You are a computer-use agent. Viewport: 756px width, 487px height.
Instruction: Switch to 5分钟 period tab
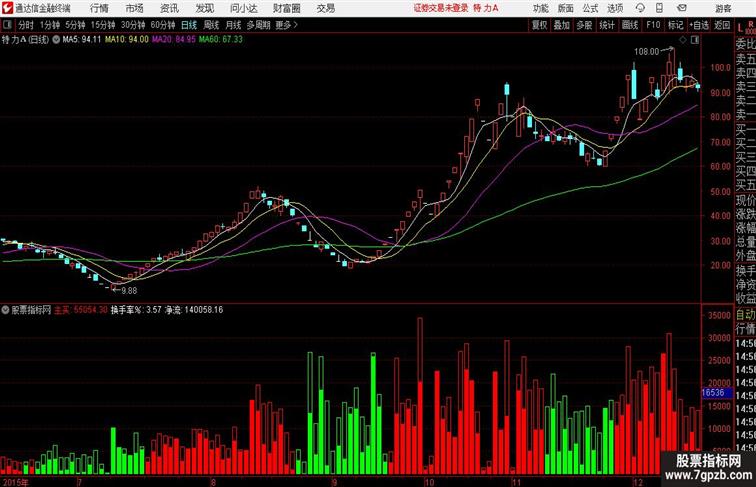[x=75, y=25]
